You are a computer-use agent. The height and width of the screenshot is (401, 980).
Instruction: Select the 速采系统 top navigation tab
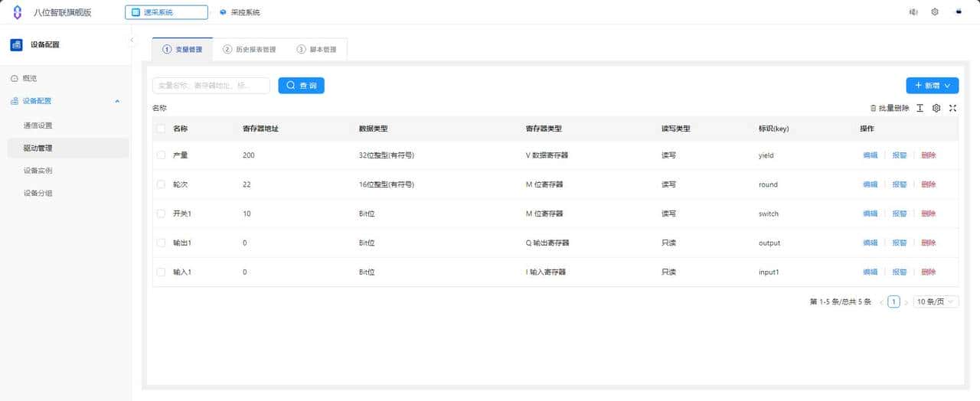tap(166, 12)
